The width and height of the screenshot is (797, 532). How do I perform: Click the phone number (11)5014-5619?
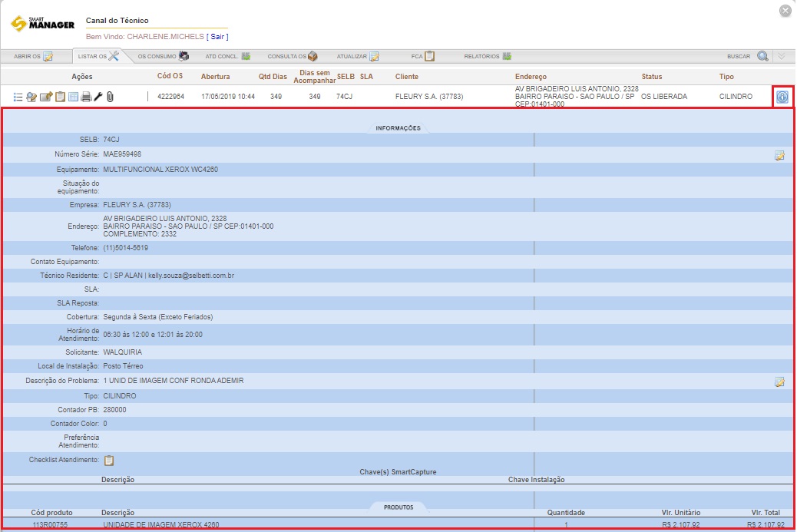[x=126, y=248]
